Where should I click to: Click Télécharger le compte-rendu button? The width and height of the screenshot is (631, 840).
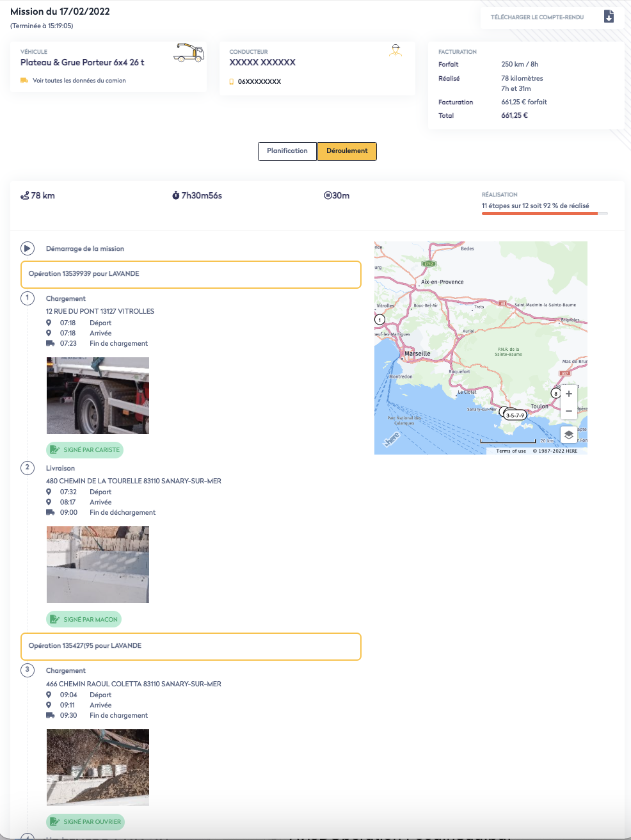click(537, 17)
